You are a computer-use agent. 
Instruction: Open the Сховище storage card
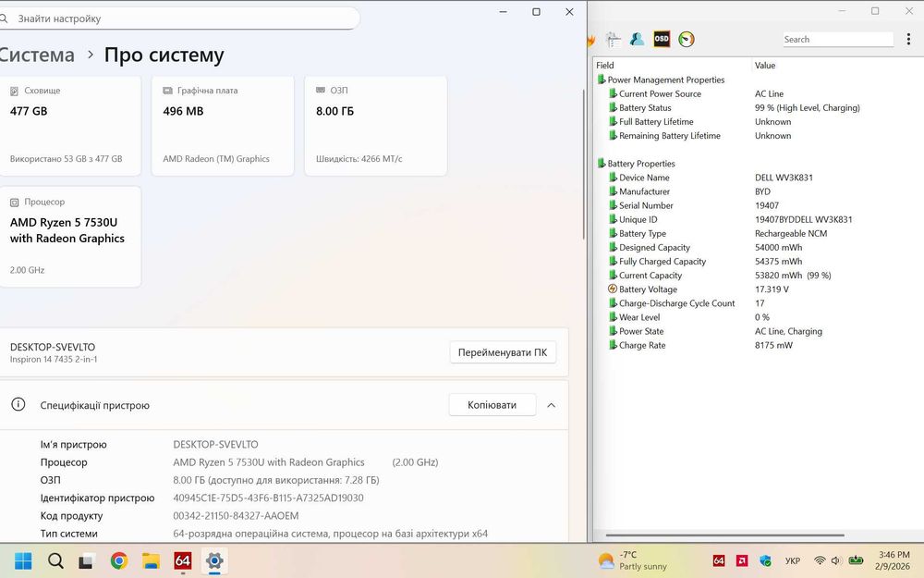click(x=70, y=126)
